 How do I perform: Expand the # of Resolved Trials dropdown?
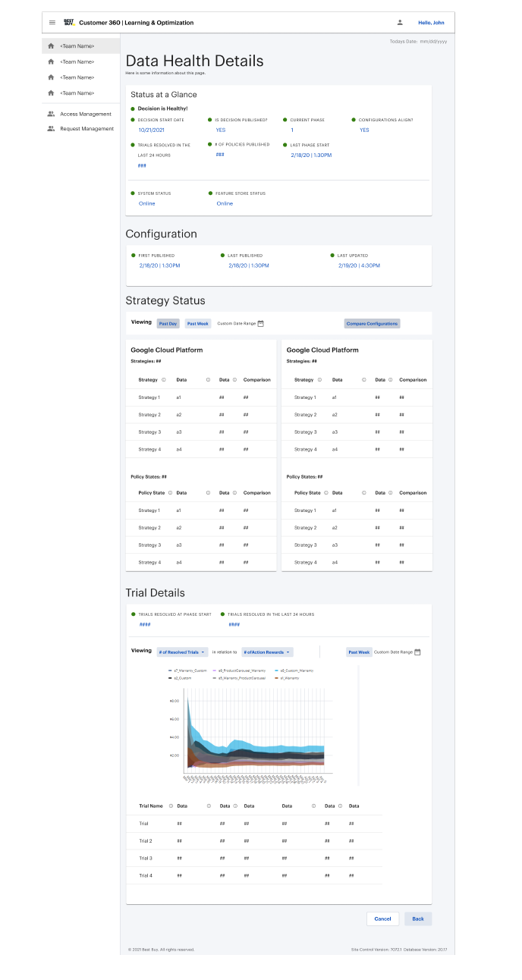[x=182, y=652]
